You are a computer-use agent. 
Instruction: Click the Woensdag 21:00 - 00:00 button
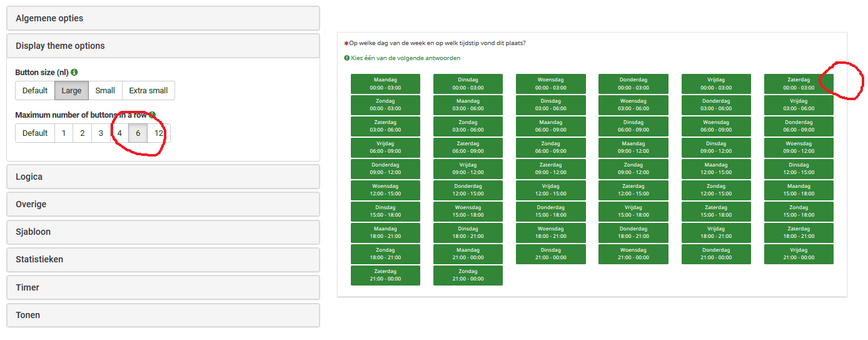[x=633, y=254]
